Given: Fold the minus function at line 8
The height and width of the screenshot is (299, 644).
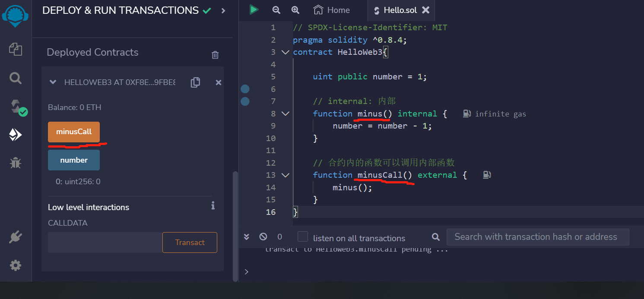Looking at the screenshot, I should tap(285, 113).
